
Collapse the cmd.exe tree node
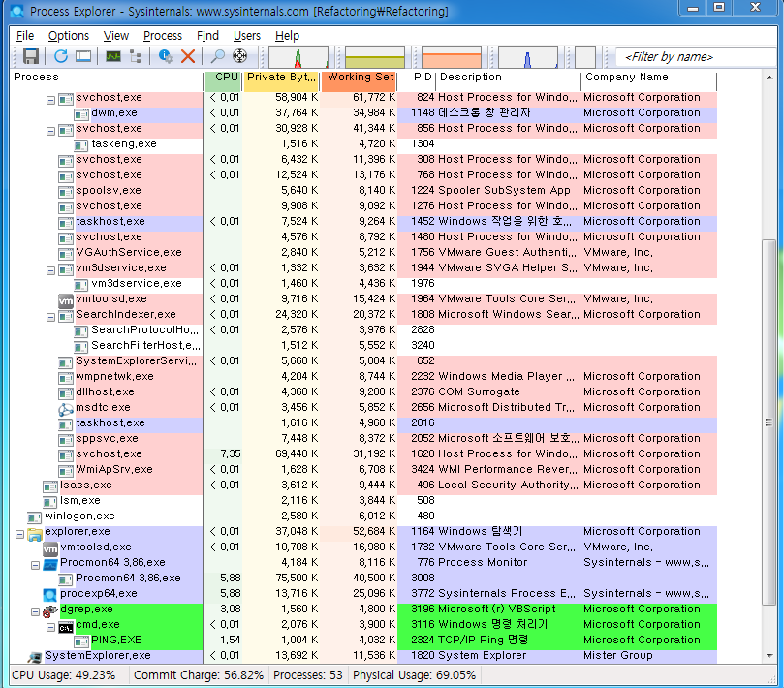click(50, 627)
